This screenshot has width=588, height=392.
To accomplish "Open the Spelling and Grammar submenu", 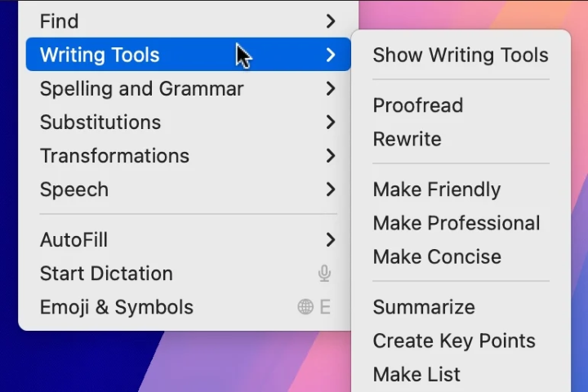I will [188, 88].
